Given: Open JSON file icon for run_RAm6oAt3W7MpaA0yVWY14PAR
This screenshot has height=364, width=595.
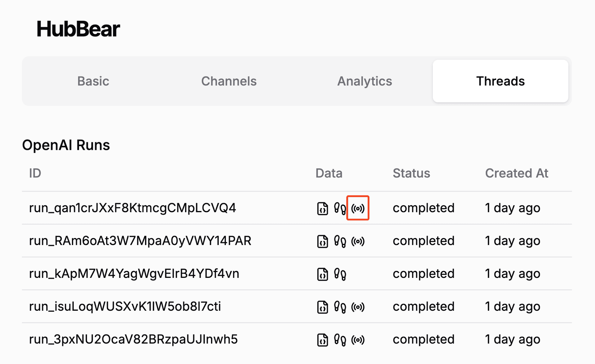Looking at the screenshot, I should tap(322, 241).
